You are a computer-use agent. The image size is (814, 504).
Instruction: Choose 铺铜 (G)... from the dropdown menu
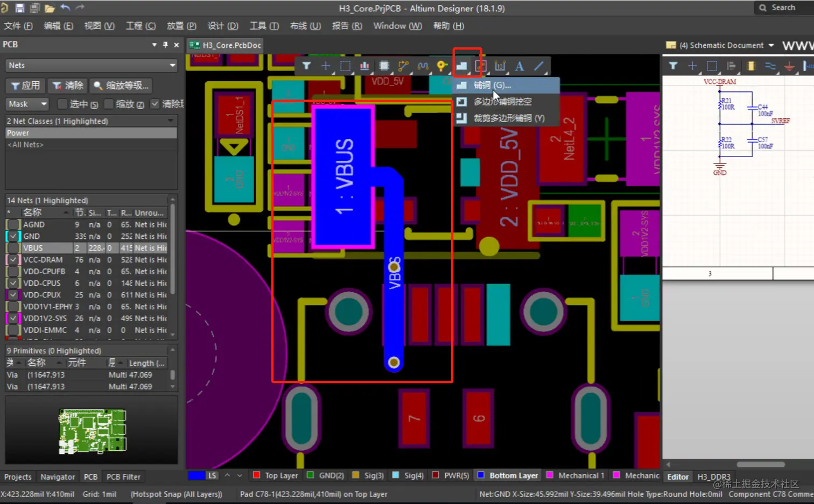[492, 85]
